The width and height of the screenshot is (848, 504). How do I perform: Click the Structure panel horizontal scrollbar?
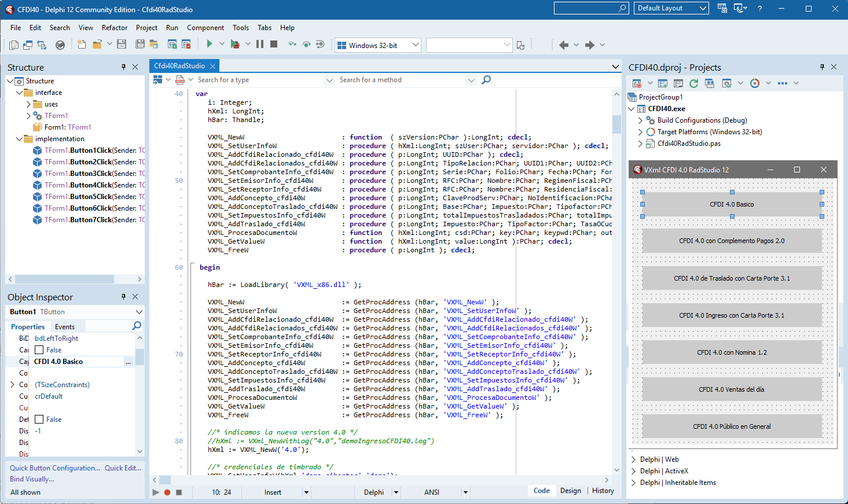click(75, 279)
